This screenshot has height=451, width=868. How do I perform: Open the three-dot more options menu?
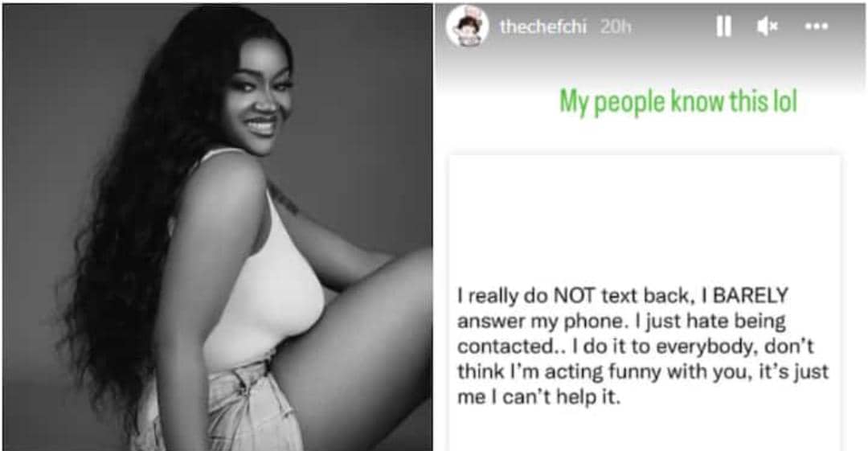pos(817,26)
